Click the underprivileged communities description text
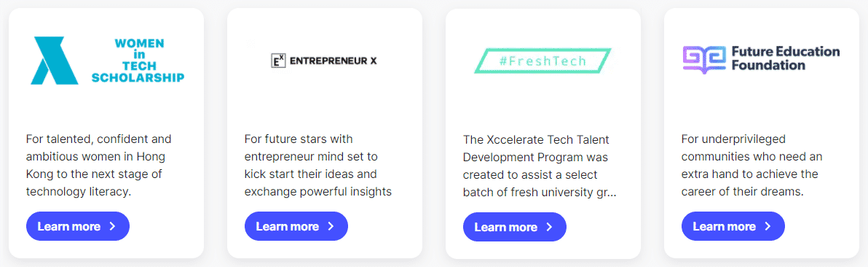868x267 pixels. click(750, 165)
